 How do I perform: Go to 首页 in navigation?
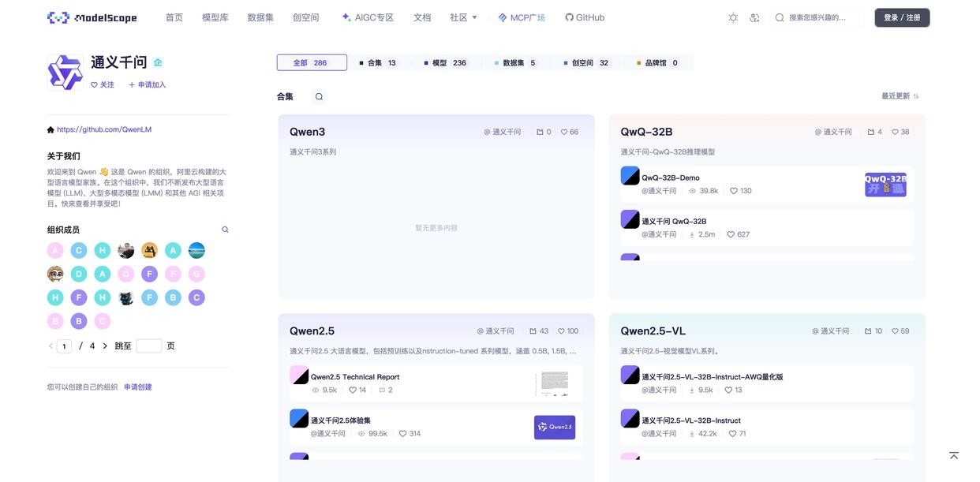click(x=174, y=17)
